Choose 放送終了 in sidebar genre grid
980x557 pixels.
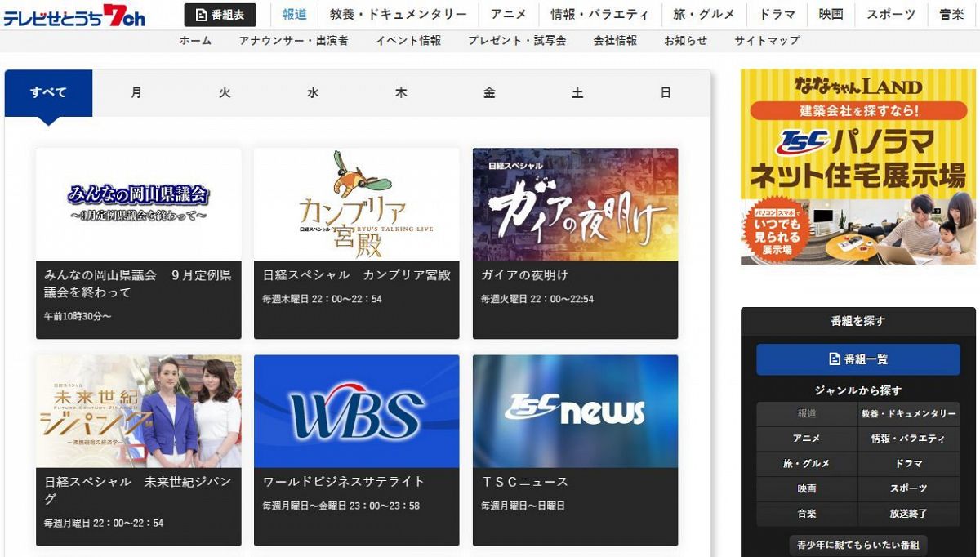click(x=909, y=515)
